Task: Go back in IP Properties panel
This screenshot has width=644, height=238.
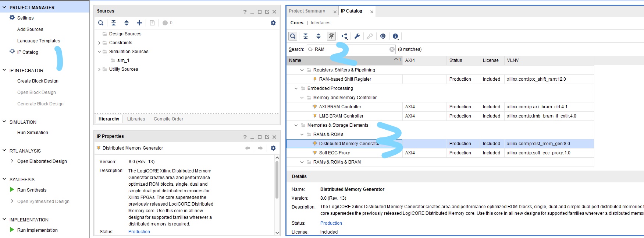Action: point(248,148)
